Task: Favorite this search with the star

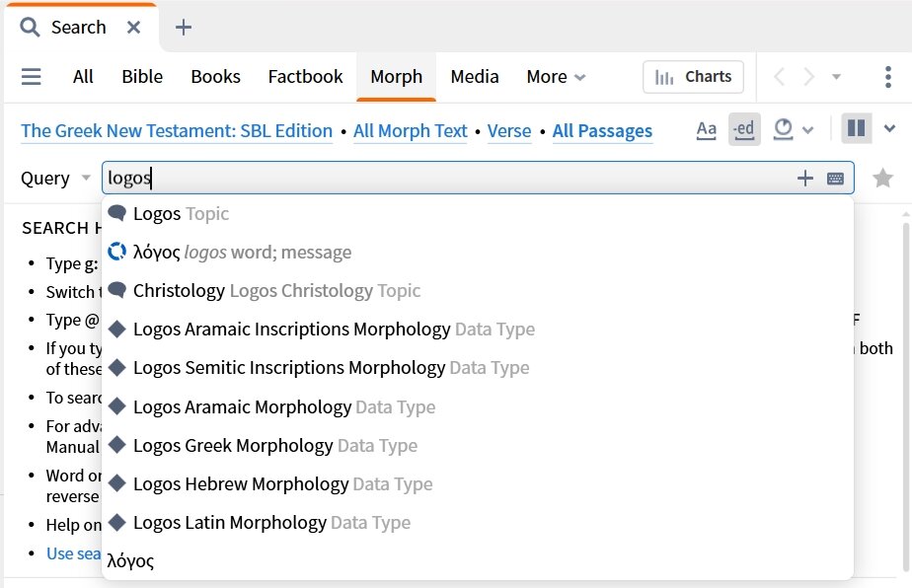Action: pos(883,178)
